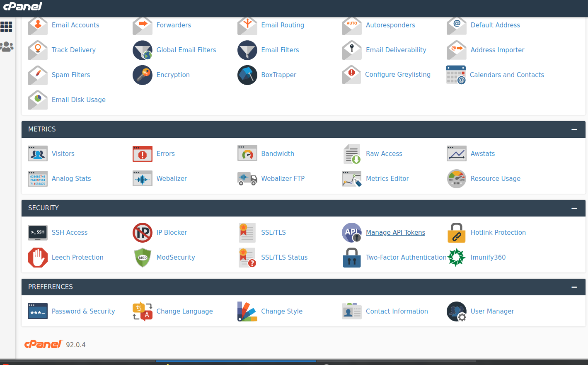This screenshot has height=365, width=588.
Task: Click the Visitors icon in Metrics
Action: [x=38, y=153]
